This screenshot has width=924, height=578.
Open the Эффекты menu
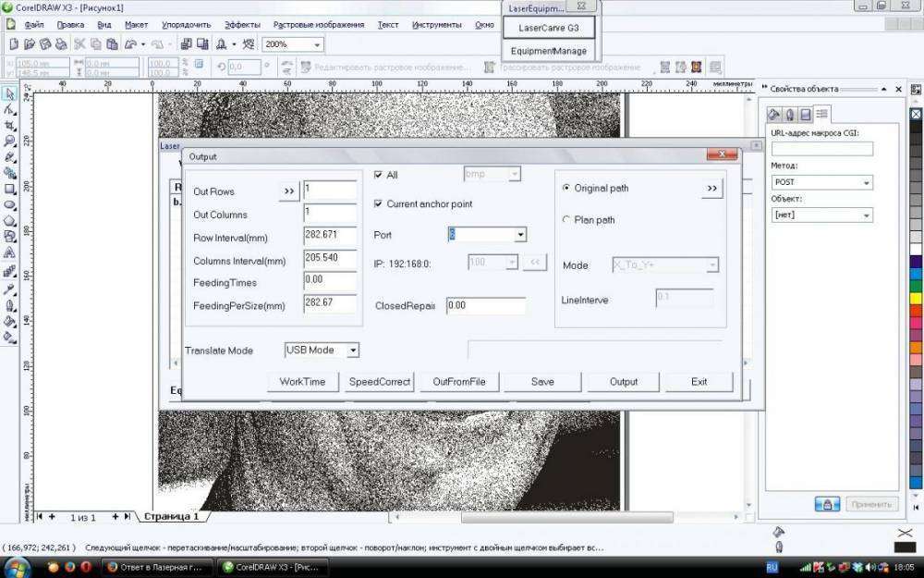coord(242,25)
